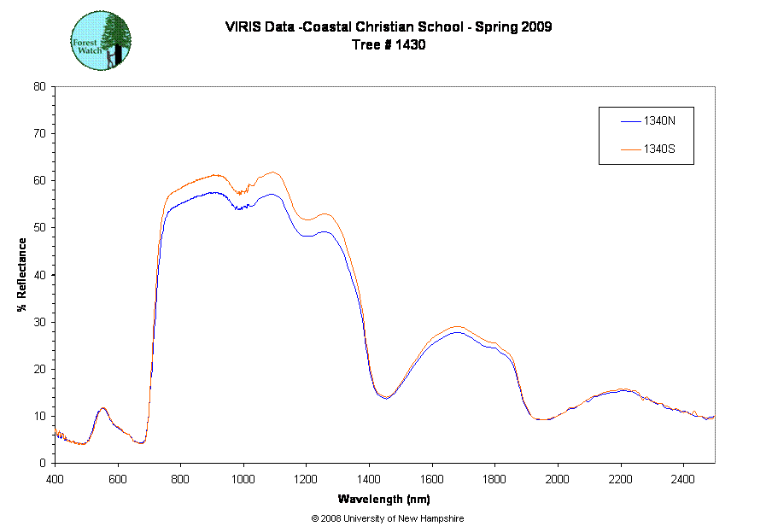Select the chart title text
This screenshot has width=778, height=532.
389,27
